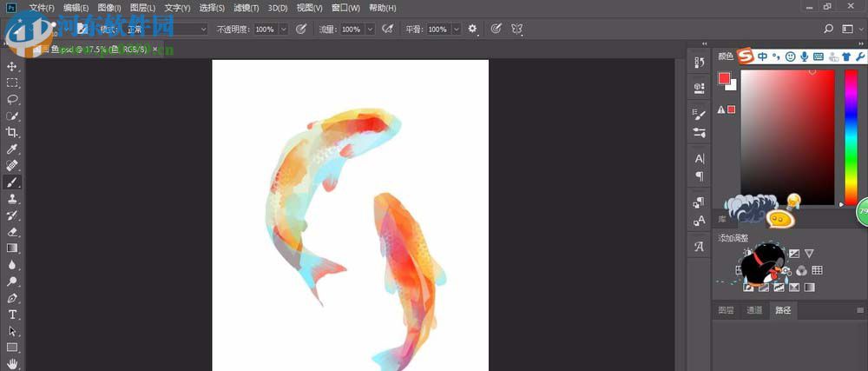The height and width of the screenshot is (371, 868).
Task: Enable airbrush-style build-up toggle
Action: pos(387,29)
